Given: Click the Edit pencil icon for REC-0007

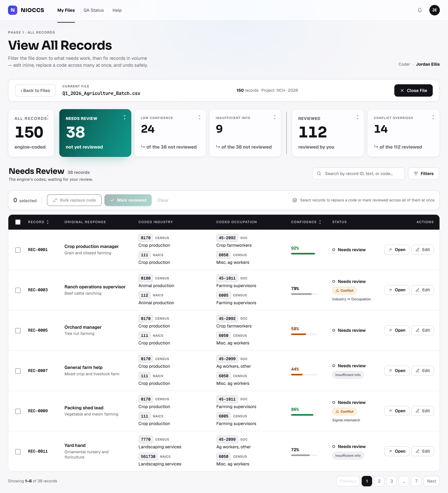Looking at the screenshot, I should [418, 371].
